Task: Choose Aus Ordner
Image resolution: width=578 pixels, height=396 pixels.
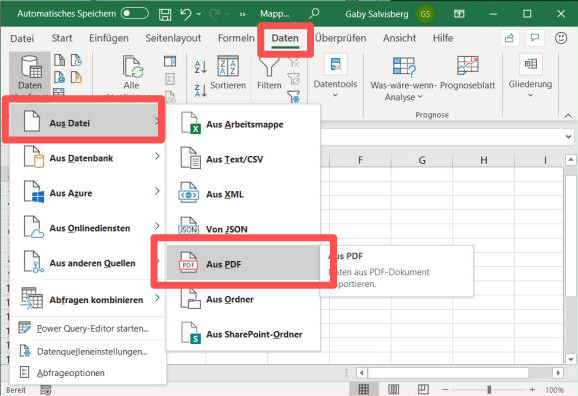Action: pyautogui.click(x=243, y=299)
